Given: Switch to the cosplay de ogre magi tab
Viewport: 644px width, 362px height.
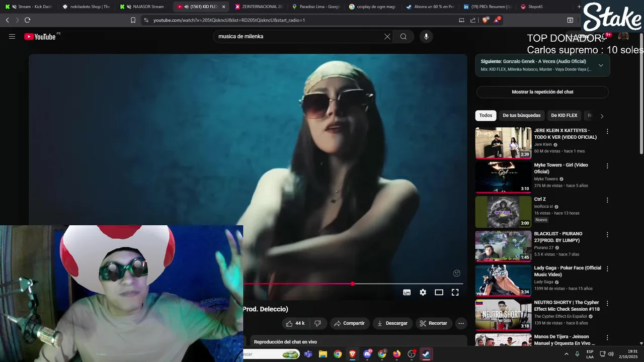Looking at the screenshot, I should tap(373, 7).
